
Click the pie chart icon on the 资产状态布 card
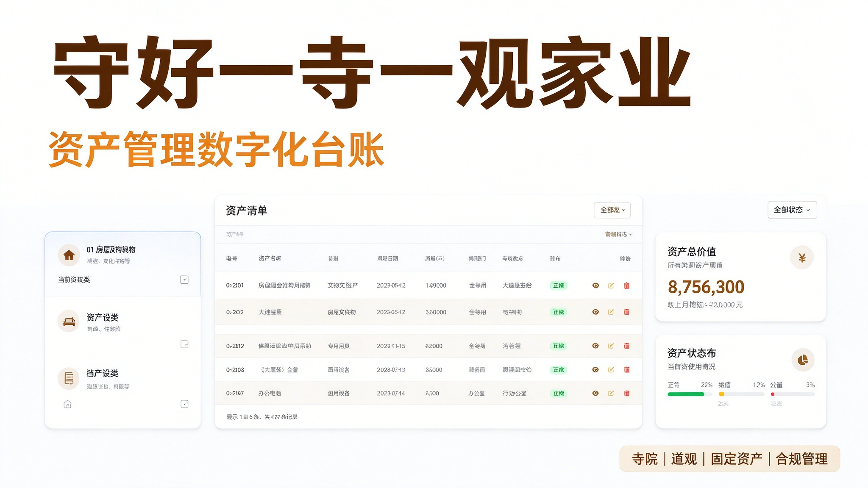[x=803, y=360]
